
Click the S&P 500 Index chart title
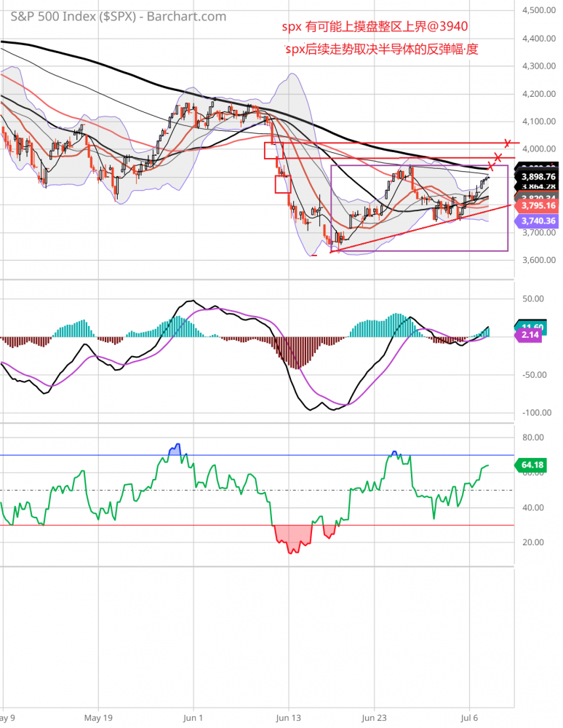pyautogui.click(x=119, y=17)
